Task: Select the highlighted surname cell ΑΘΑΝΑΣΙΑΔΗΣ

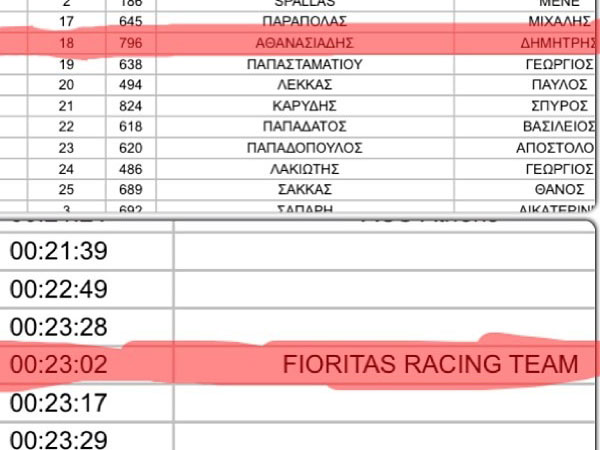Action: 305,43
